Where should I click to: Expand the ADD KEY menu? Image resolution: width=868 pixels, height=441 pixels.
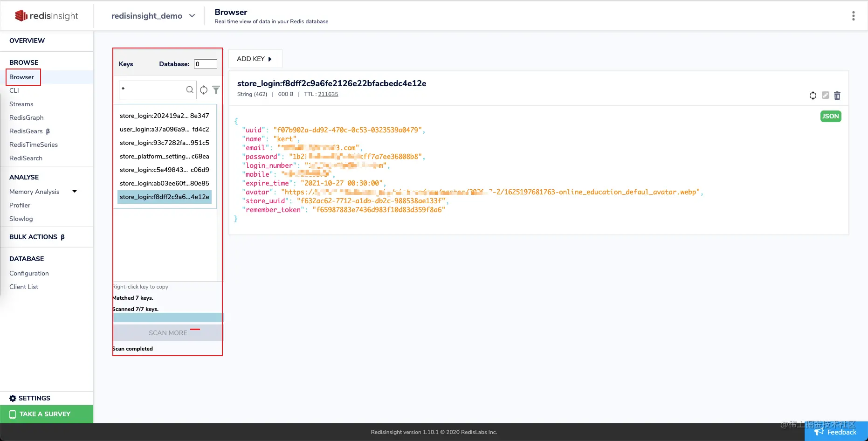(255, 59)
